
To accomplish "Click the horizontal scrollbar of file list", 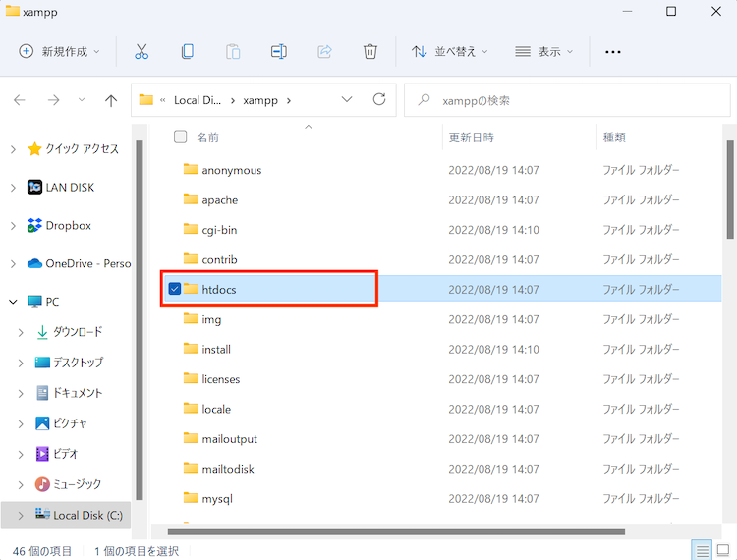I will [x=396, y=532].
